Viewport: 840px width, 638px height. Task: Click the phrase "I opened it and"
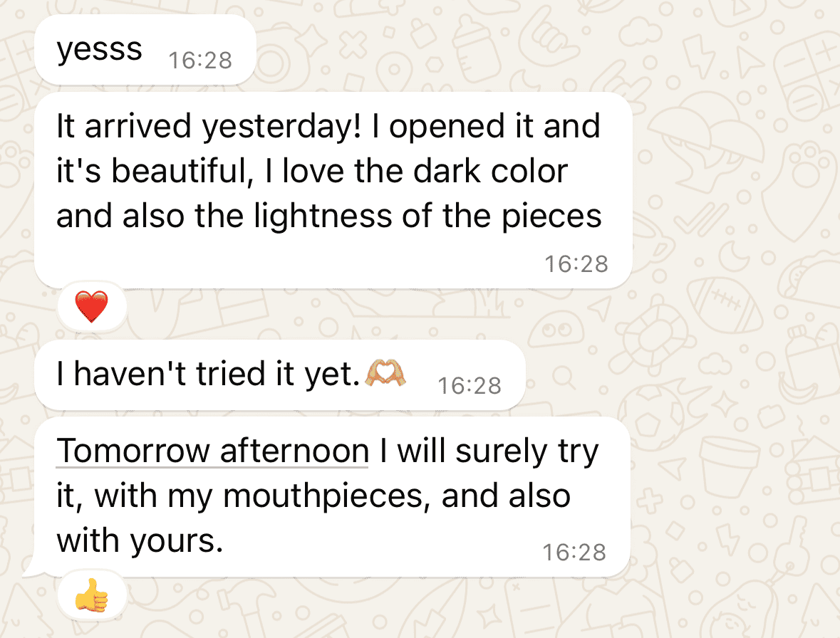494,126
